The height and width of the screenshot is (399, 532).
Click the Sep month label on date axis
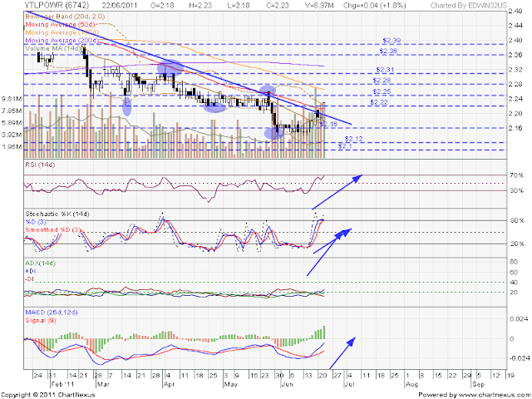pos(477,384)
